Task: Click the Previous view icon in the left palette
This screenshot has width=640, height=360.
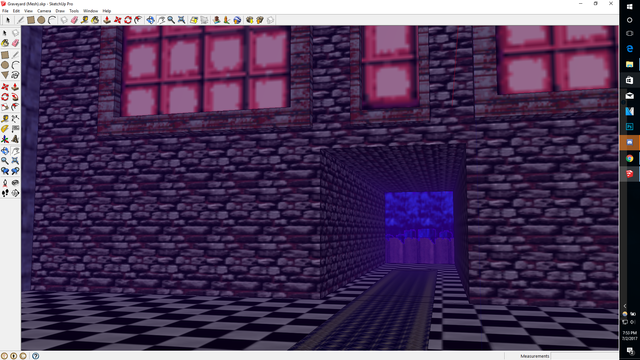Action: coord(5,171)
